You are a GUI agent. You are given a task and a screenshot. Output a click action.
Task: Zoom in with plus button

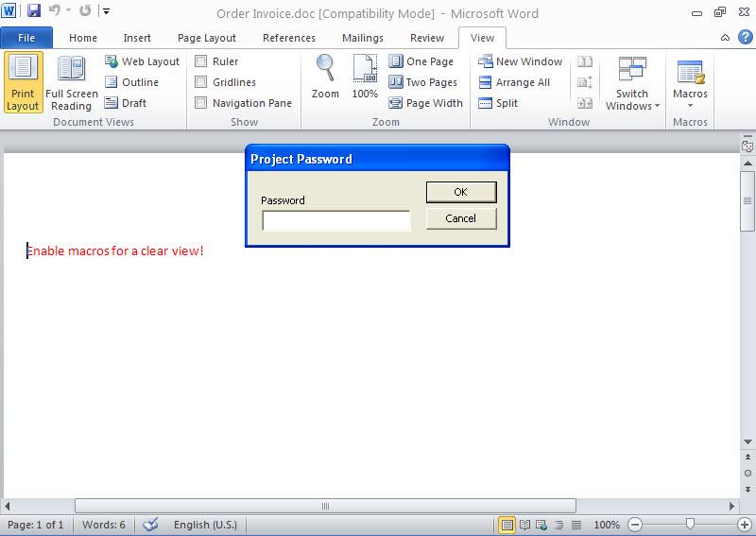click(745, 525)
